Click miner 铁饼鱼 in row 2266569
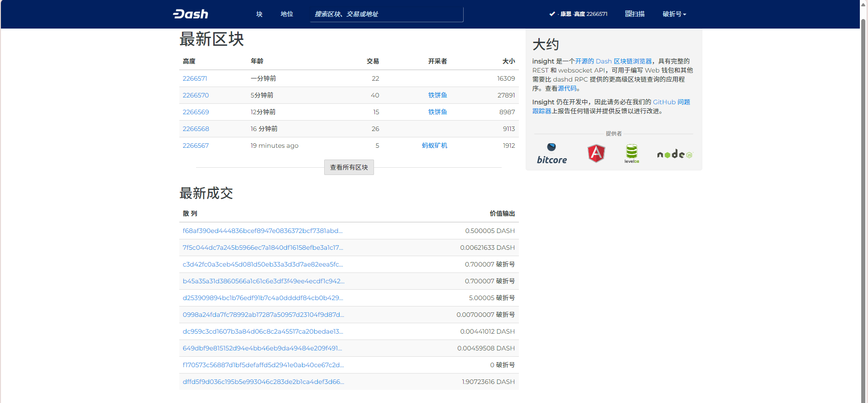This screenshot has width=868, height=403. [437, 112]
